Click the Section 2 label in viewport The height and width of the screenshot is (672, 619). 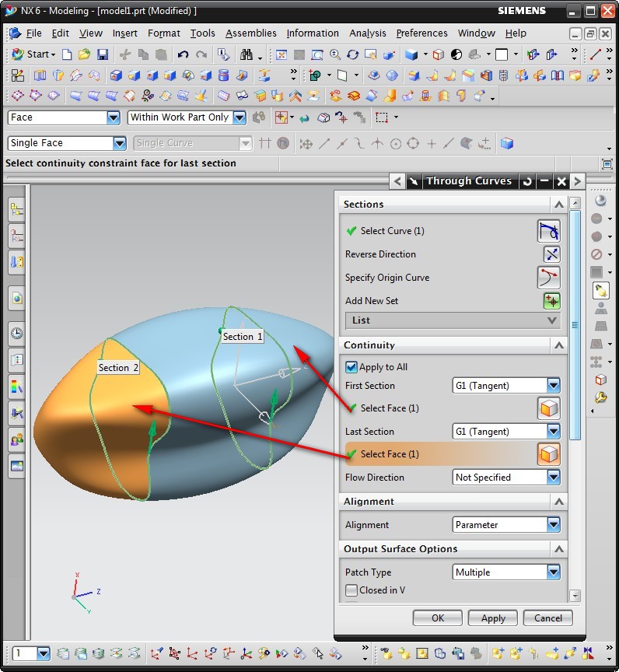pos(118,368)
